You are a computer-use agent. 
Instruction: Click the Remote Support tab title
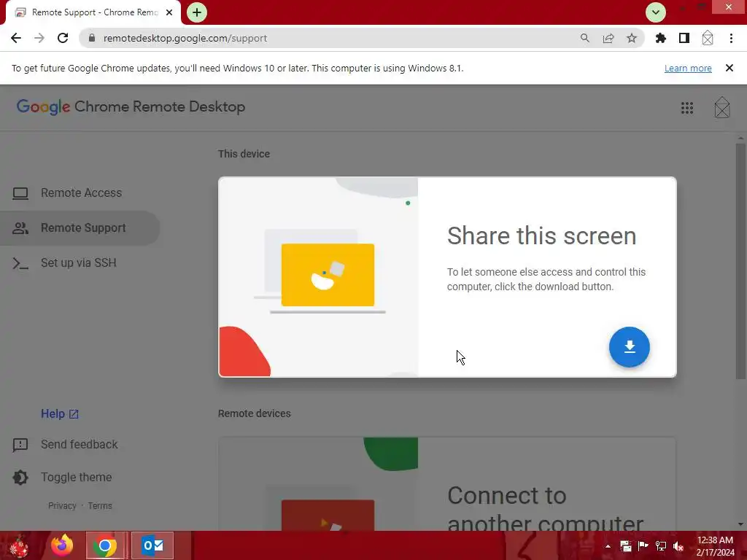pos(95,12)
